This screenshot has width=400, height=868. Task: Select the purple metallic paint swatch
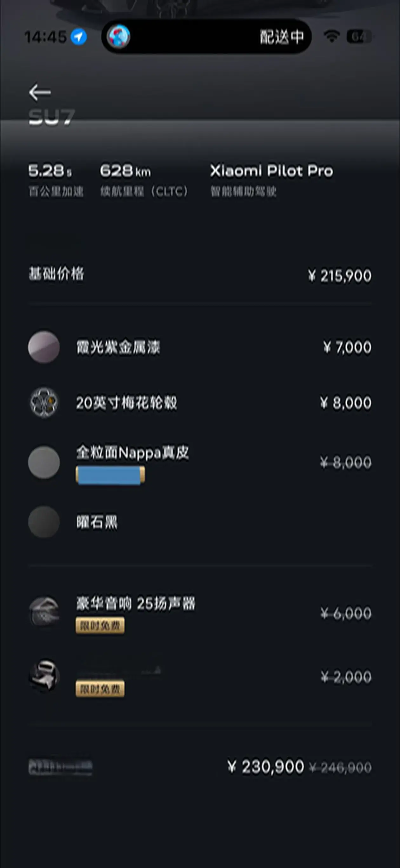tap(44, 347)
